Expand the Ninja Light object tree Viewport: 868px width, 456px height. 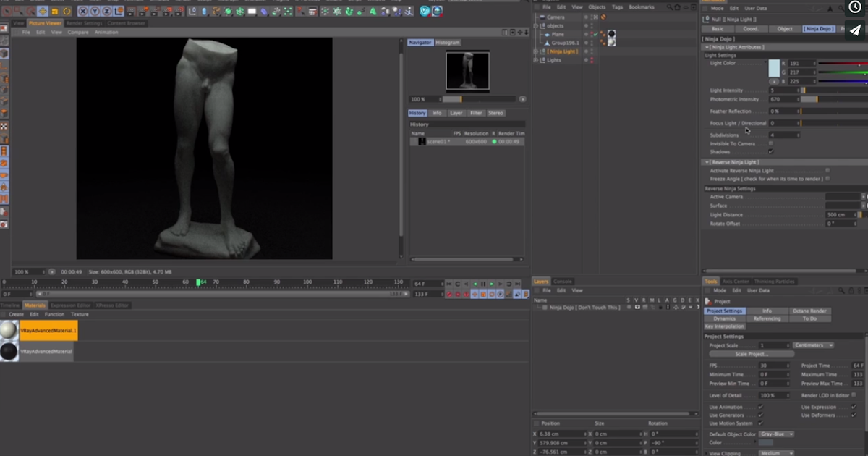click(x=535, y=51)
